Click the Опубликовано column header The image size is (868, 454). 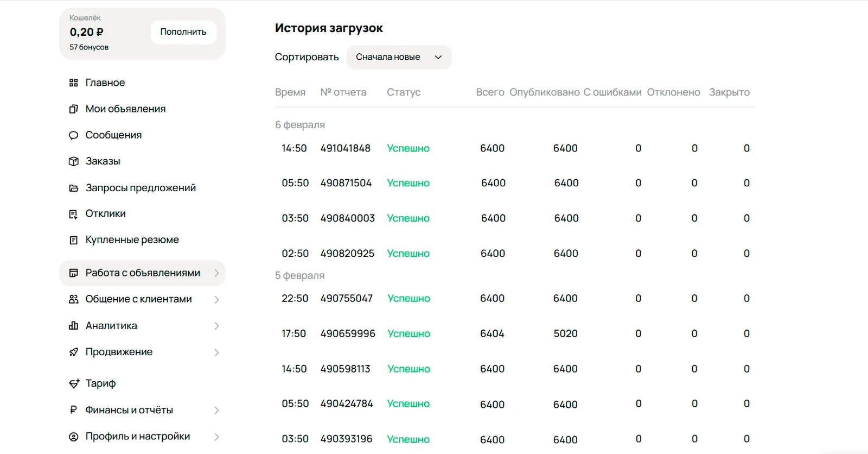pos(545,92)
